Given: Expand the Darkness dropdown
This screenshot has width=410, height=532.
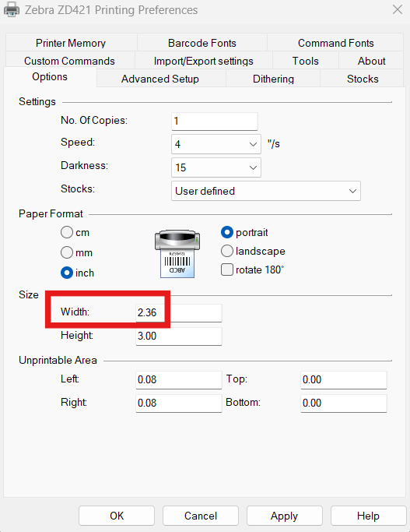Looking at the screenshot, I should (216, 167).
